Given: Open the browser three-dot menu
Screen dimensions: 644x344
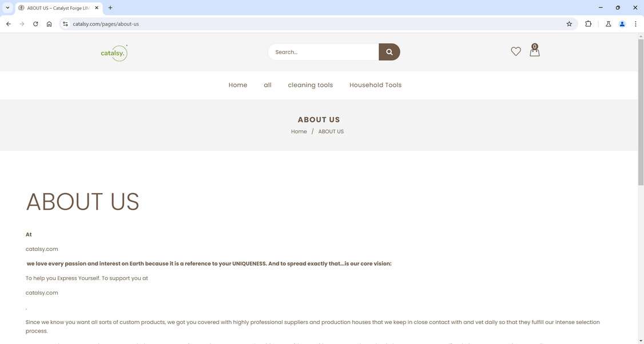Looking at the screenshot, I should pyautogui.click(x=635, y=23).
